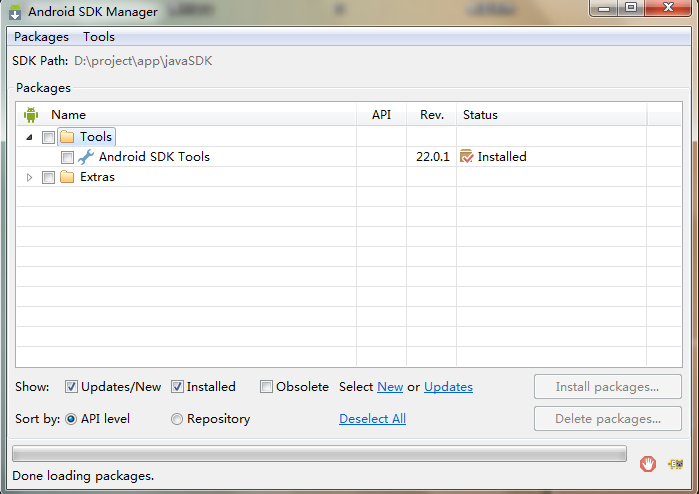Uncheck the Updates/New filter

(71, 387)
